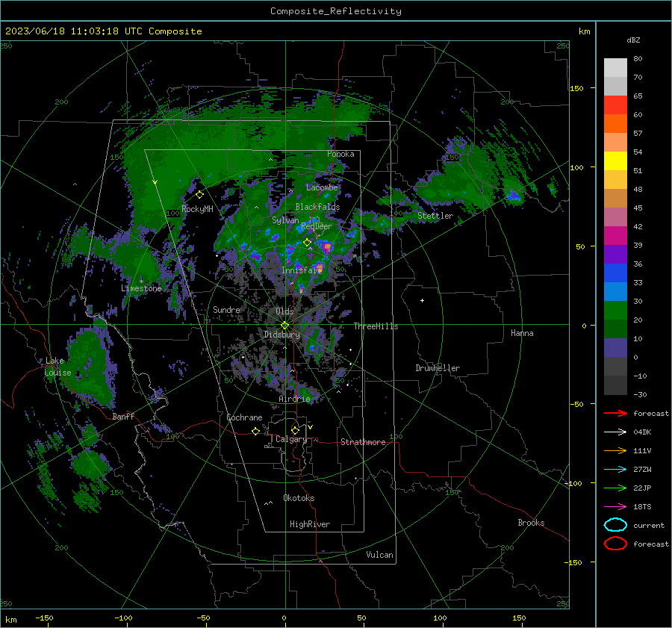The width and height of the screenshot is (672, 628).
Task: Click the Didsbury town label
Action: click(281, 335)
